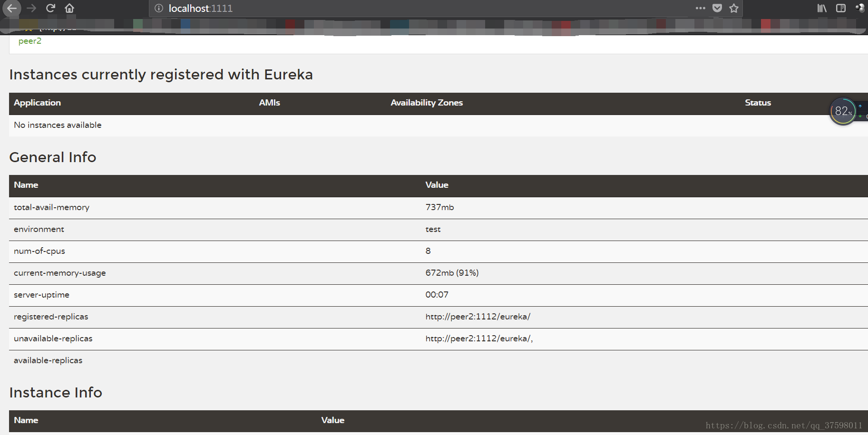
Task: Click the unavailable-replicas peer2 URL value
Action: click(479, 338)
